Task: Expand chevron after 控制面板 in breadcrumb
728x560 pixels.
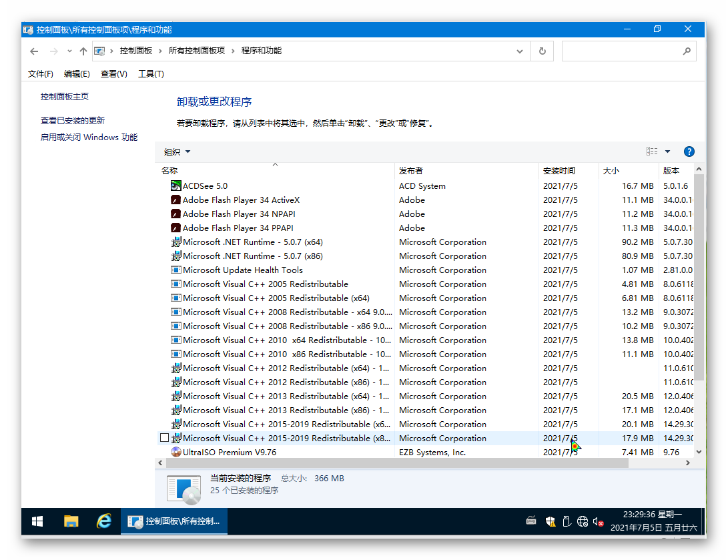Action: click(160, 51)
